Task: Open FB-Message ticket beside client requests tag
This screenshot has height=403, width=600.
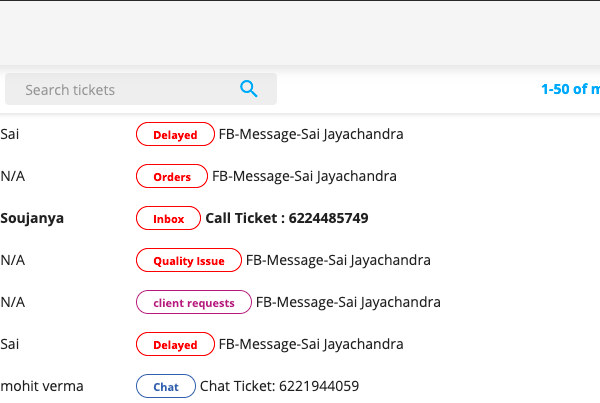Action: coord(348,302)
